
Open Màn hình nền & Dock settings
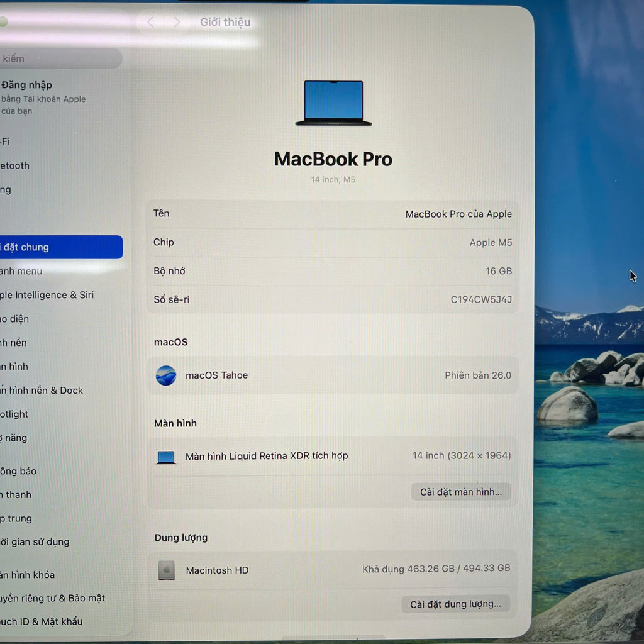[x=42, y=391]
